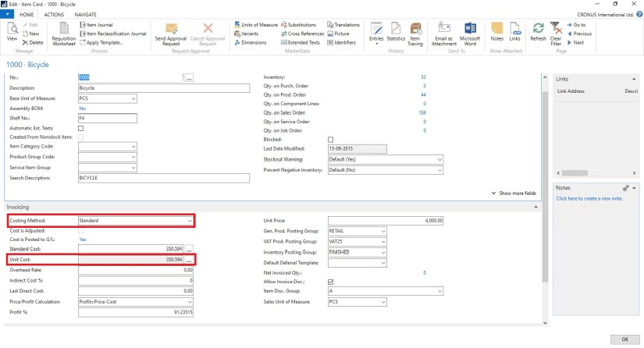Image resolution: width=644 pixels, height=348 pixels.
Task: Click here to create a new note
Action: [x=590, y=199]
